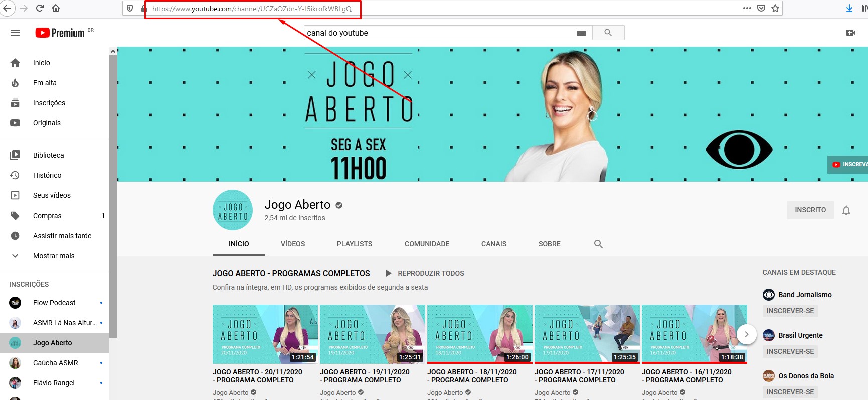The height and width of the screenshot is (400, 868).
Task: Bookmark this page with the star icon
Action: coord(775,8)
